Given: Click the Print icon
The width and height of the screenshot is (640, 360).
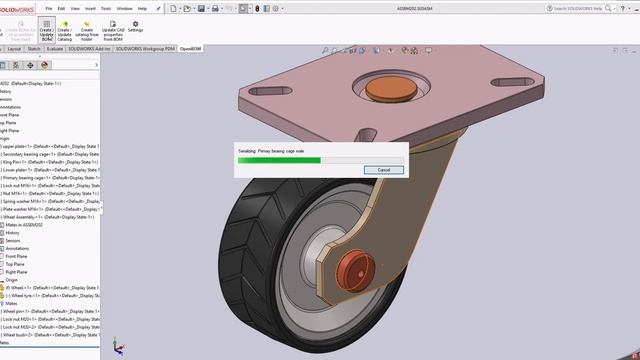Looking at the screenshot, I should point(215,8).
